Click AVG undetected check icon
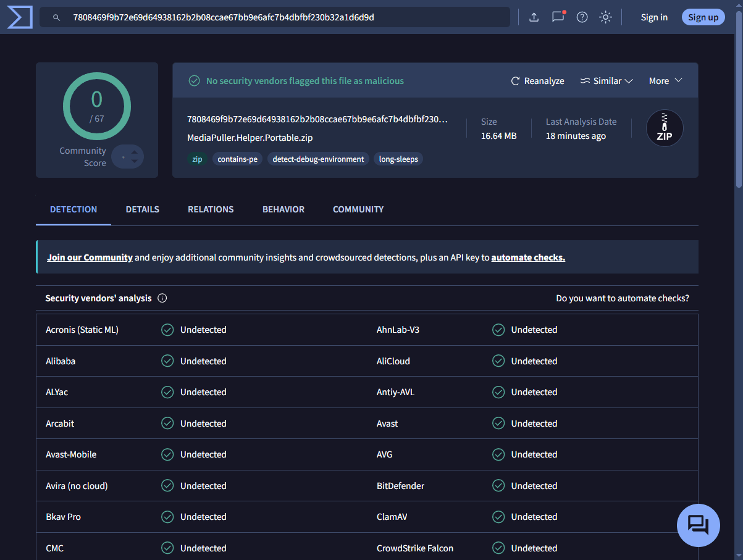The image size is (743, 560). [x=498, y=454]
